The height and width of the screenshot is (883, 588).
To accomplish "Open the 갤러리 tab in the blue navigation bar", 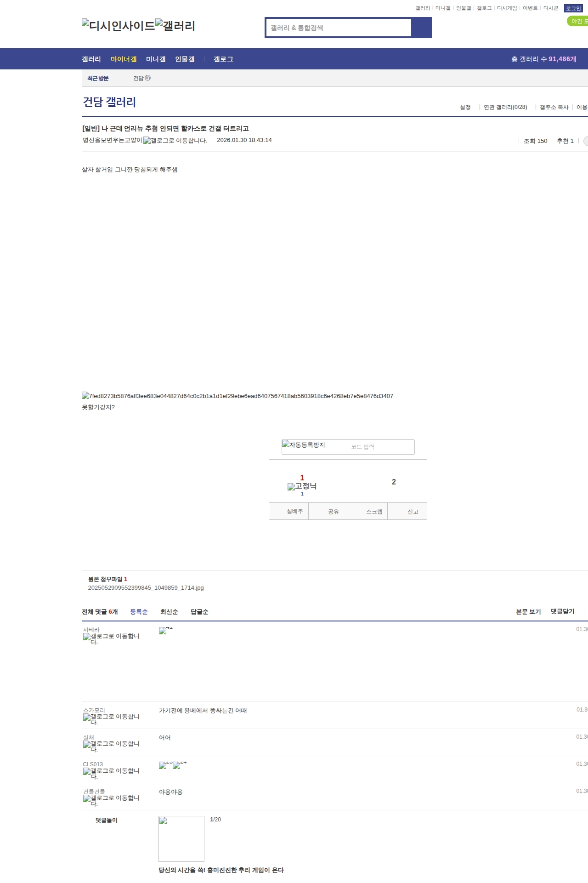I will point(91,59).
